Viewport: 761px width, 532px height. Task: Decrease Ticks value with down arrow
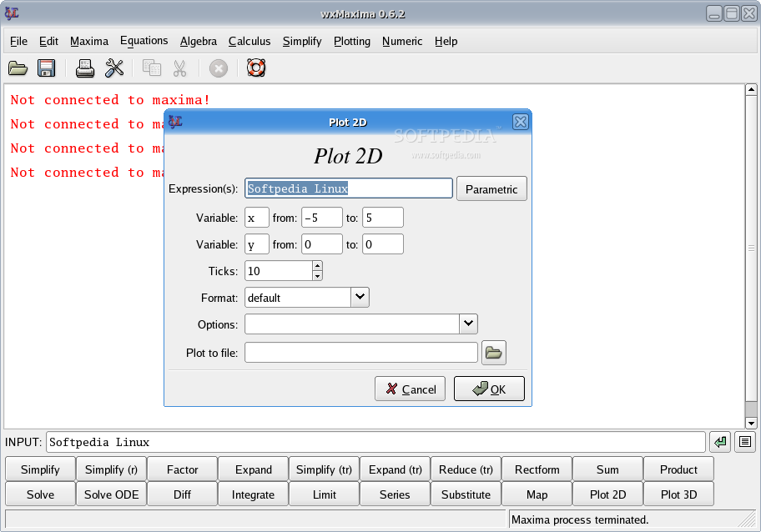pos(317,276)
